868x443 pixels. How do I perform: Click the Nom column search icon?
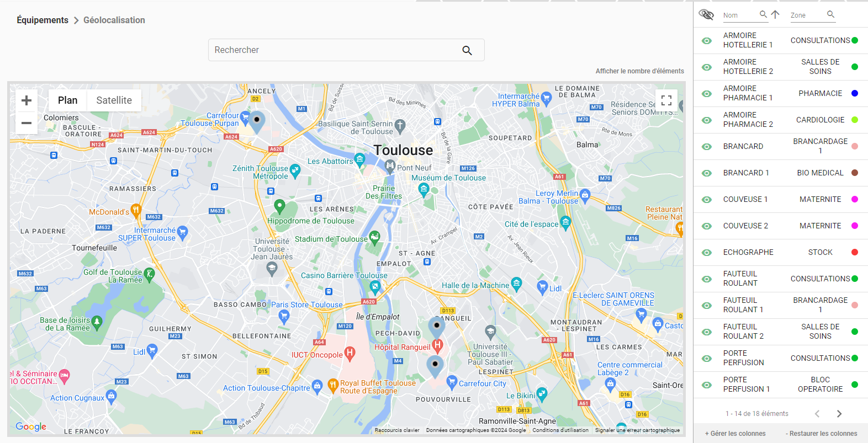coord(763,14)
